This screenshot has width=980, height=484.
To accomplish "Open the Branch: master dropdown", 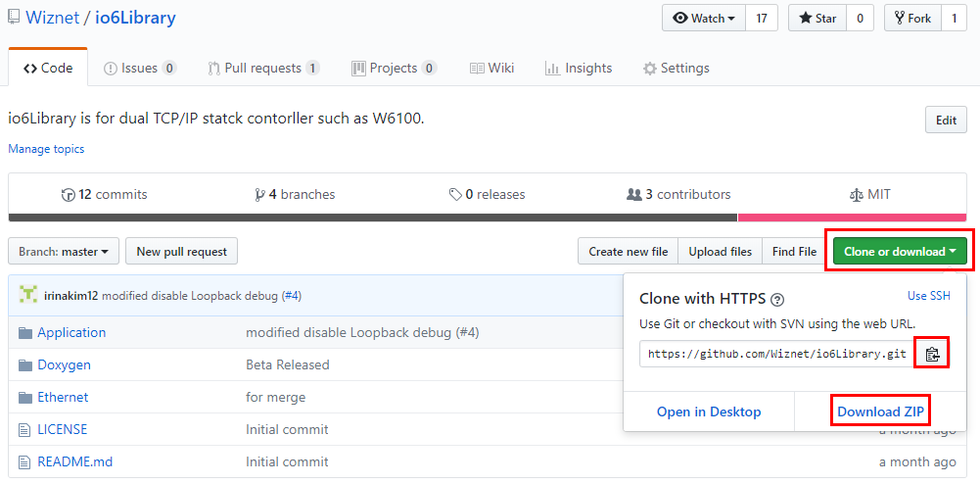I will point(64,252).
